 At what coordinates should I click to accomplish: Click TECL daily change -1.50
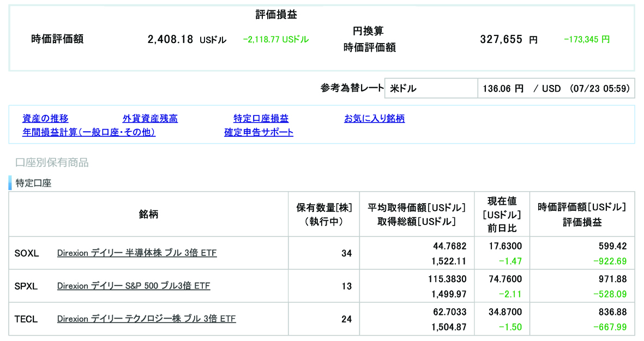[x=510, y=327]
